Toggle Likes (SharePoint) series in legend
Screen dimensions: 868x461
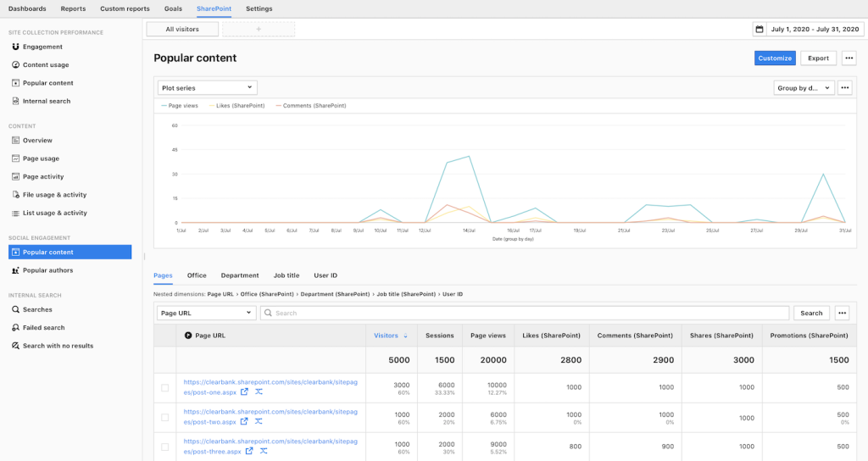click(237, 106)
